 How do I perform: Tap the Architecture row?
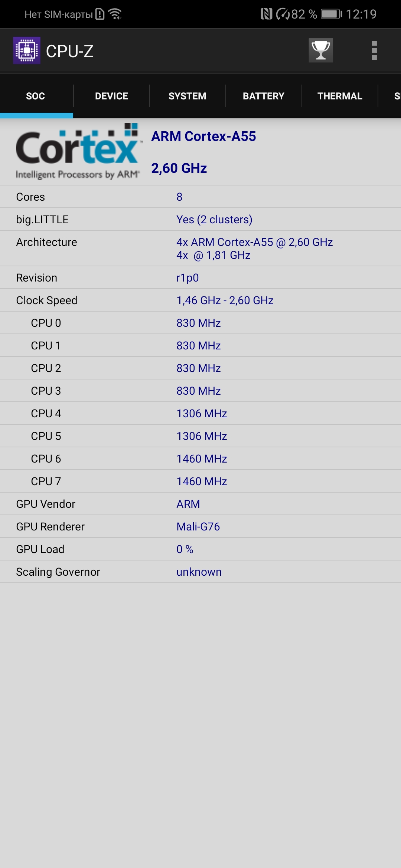click(x=200, y=249)
